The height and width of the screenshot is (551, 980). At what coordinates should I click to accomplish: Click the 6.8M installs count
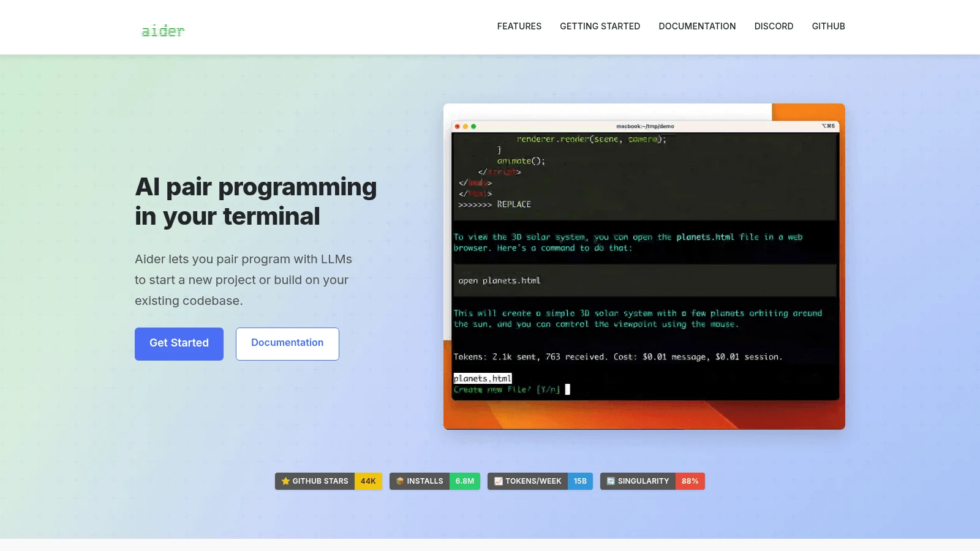tap(465, 481)
